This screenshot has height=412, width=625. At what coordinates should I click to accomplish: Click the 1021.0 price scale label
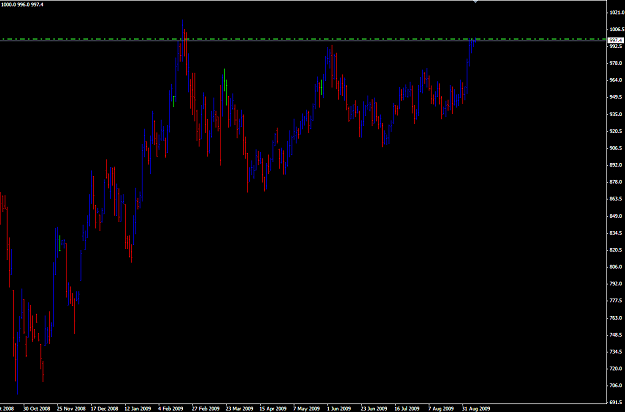[616, 12]
